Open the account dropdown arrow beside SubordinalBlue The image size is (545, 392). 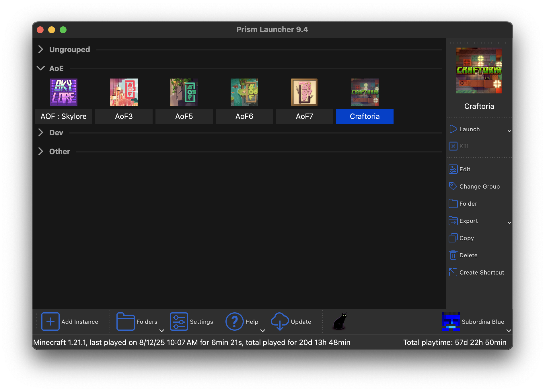509,330
